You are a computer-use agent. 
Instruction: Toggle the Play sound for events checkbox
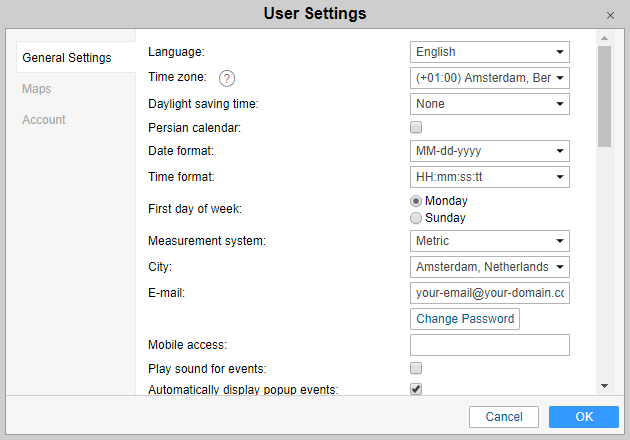(x=416, y=368)
